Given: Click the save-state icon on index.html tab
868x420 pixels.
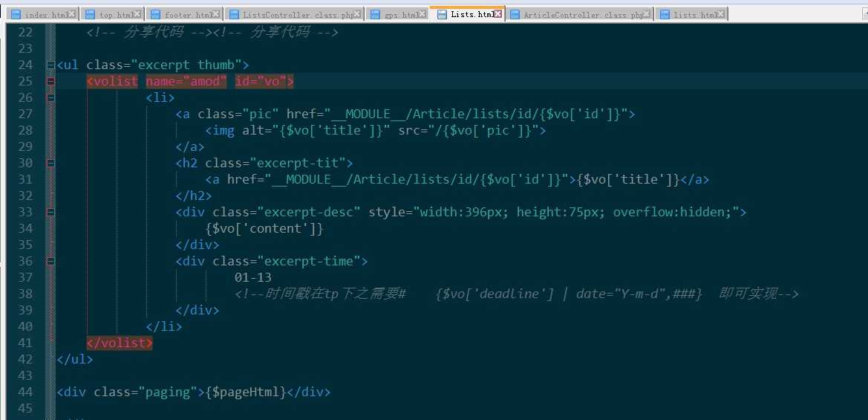Looking at the screenshot, I should (16, 15).
